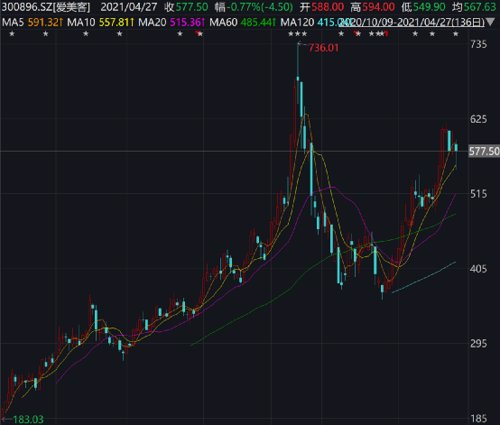Click the leftmost star event marker
The image size is (500, 425).
tap(12, 34)
